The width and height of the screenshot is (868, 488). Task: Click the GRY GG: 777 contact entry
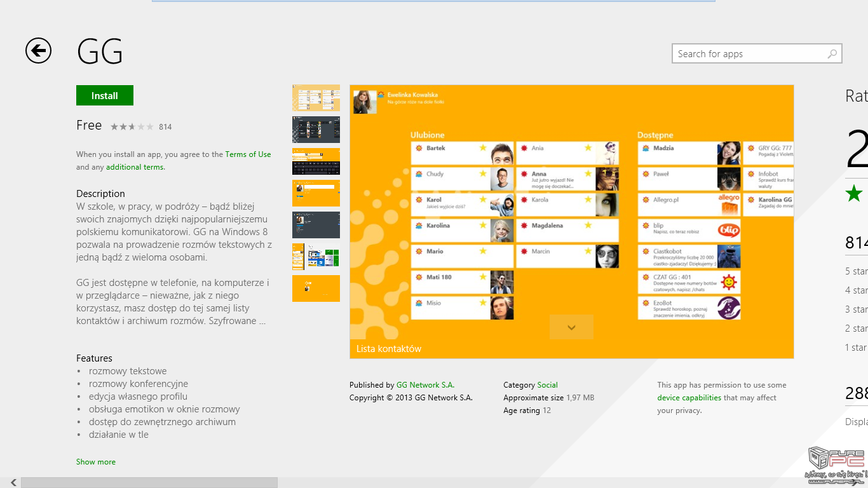[x=768, y=153]
